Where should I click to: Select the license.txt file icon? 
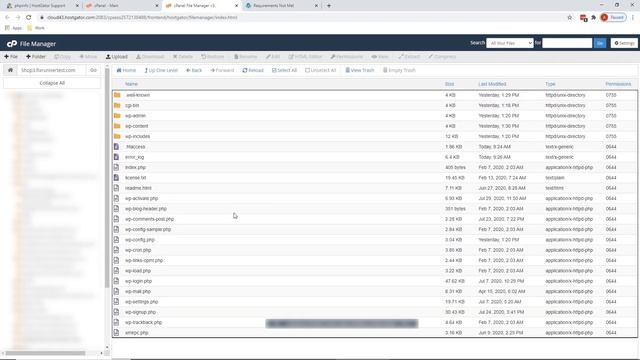(116, 178)
